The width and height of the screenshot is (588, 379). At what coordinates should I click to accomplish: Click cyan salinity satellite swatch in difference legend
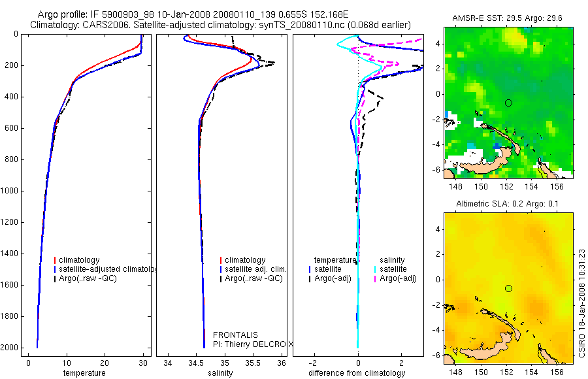(x=375, y=269)
